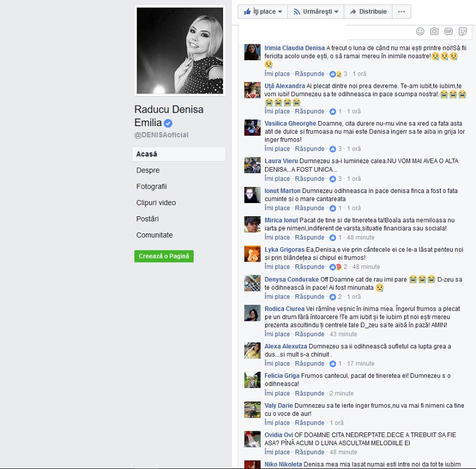Open the 'Comunitate' sidebar section
This screenshot has width=476, height=469.
[154, 235]
